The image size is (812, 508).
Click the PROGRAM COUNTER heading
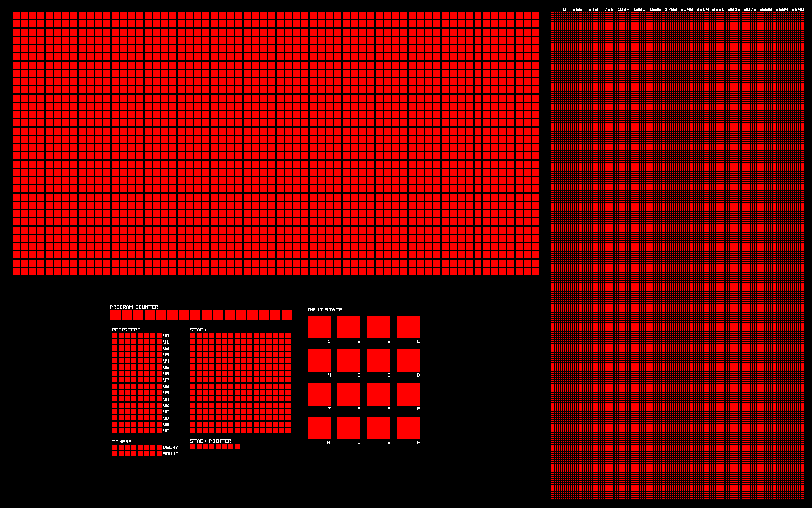[x=133, y=306]
